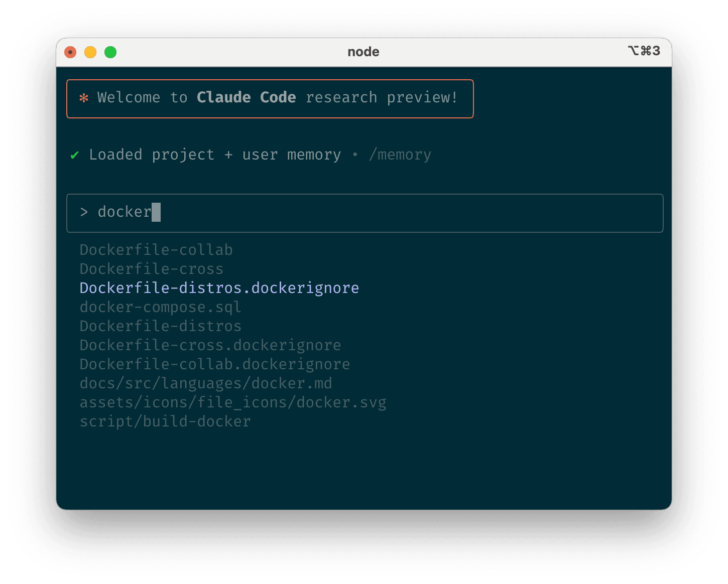Click the /memory command hint
This screenshot has height=584, width=728.
(x=400, y=155)
